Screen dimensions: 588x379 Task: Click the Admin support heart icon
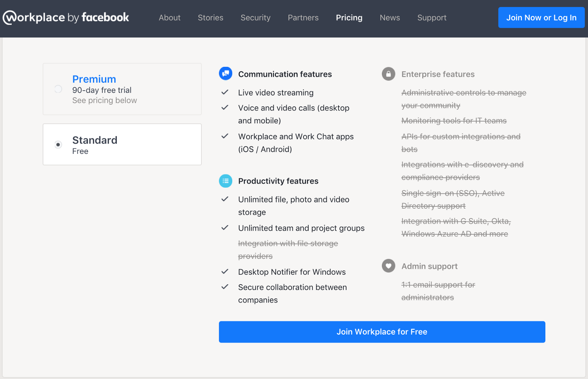click(x=388, y=266)
